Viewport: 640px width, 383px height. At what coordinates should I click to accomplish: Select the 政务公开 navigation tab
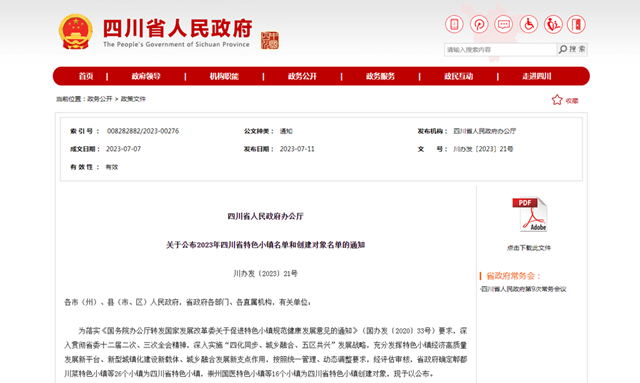click(302, 76)
